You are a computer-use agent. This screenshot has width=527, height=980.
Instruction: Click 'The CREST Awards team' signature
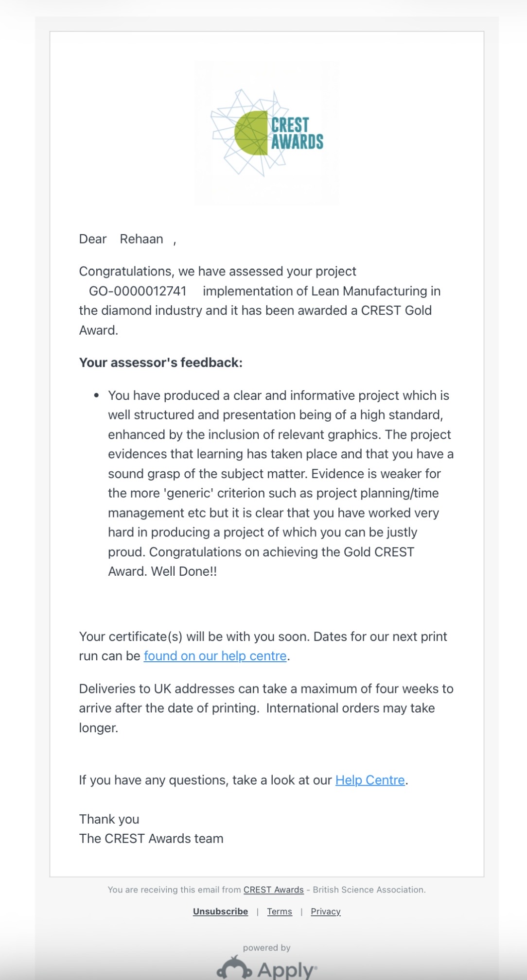[x=151, y=839]
